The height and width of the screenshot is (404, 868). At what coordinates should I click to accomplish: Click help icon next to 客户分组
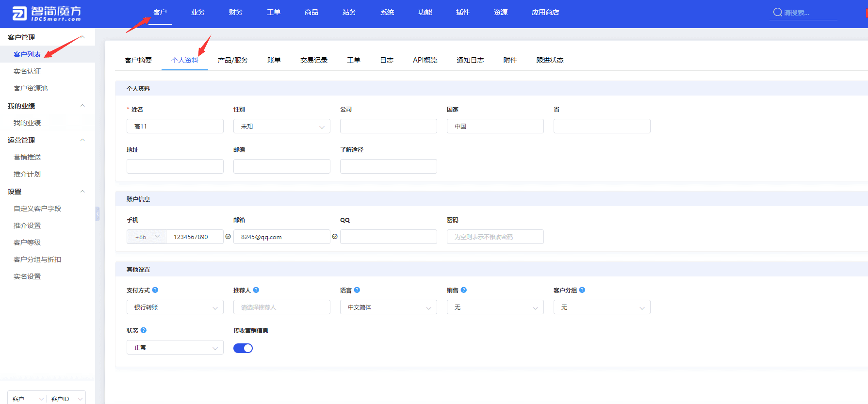[x=582, y=290]
